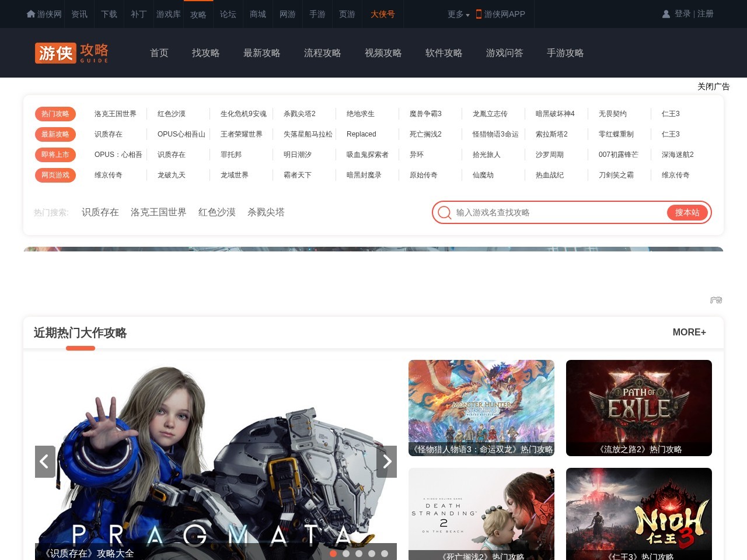This screenshot has height=560, width=747.
Task: Open 下载 in top bar
Action: 109,14
